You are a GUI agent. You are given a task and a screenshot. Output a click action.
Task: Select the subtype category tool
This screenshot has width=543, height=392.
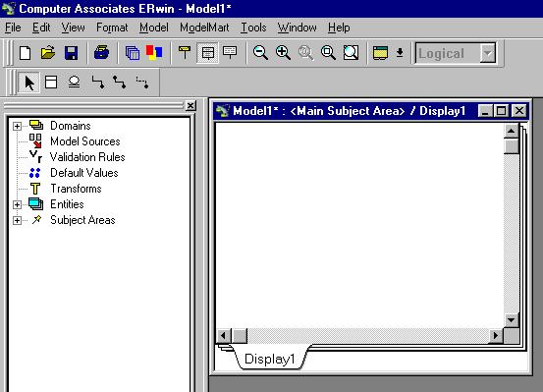(74, 83)
